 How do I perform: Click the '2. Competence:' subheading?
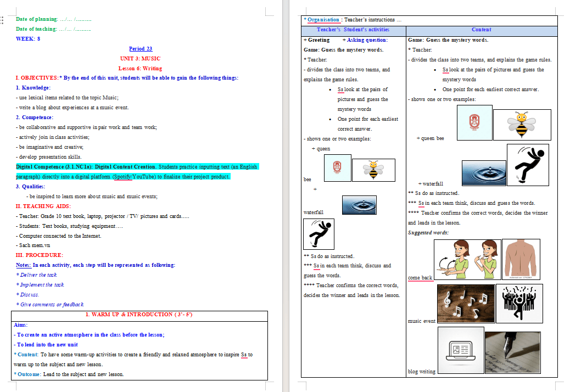35,117
